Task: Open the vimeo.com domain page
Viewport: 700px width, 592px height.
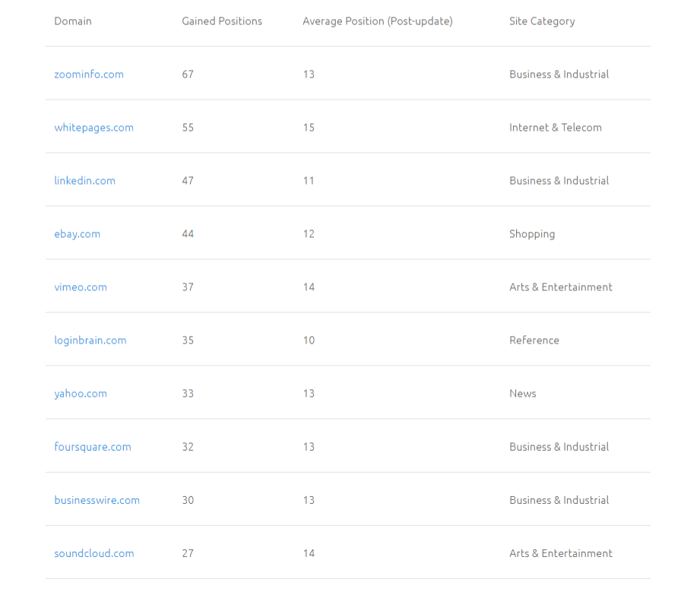Action: pos(81,287)
